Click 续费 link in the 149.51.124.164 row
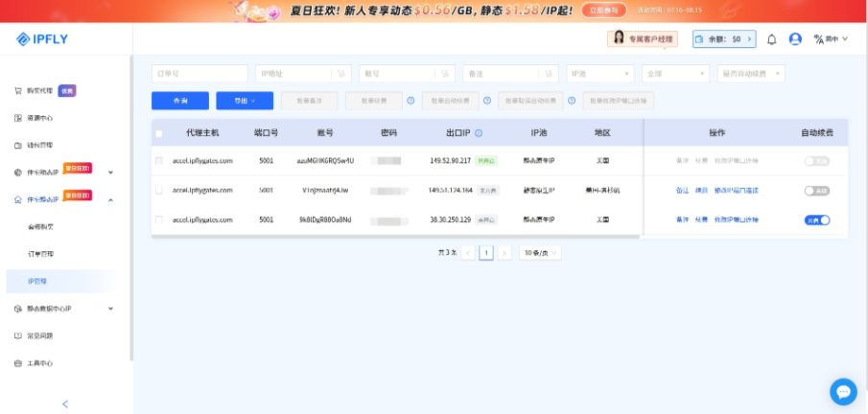Screen dimensions: 868x414 click(701, 191)
